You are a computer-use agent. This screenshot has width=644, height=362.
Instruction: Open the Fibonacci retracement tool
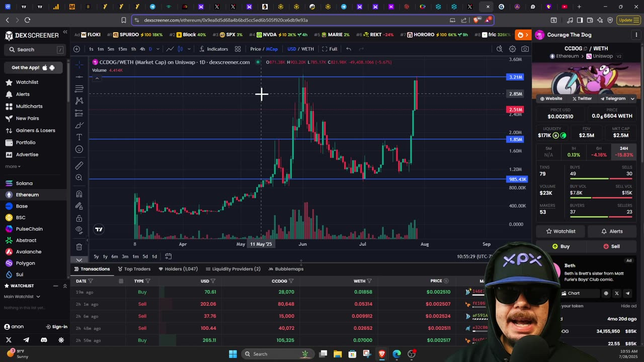[79, 88]
